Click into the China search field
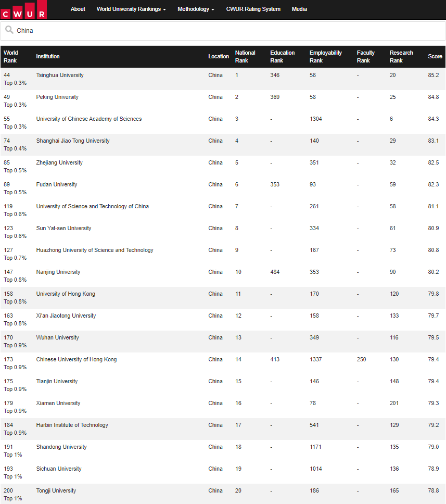Viewport: 446px width, 504px height. coord(223,31)
